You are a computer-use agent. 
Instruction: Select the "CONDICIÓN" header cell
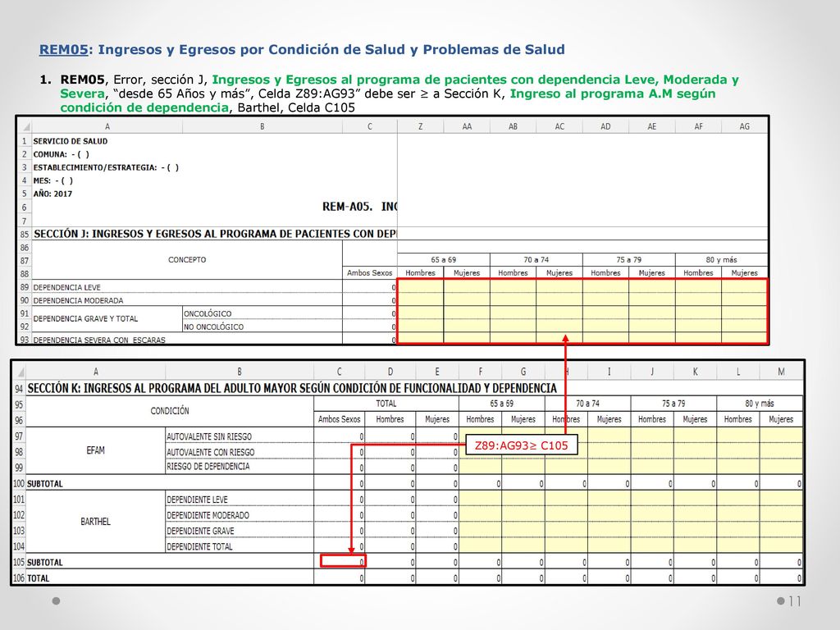170,411
